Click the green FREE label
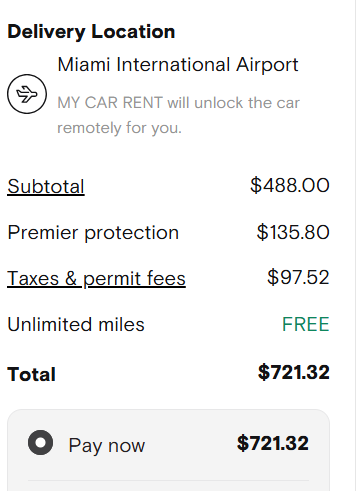Screen dimensions: 360x491 click(x=306, y=324)
